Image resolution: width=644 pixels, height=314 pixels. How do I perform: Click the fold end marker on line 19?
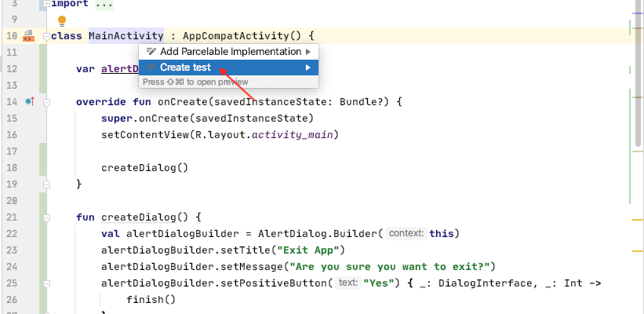[x=46, y=184]
